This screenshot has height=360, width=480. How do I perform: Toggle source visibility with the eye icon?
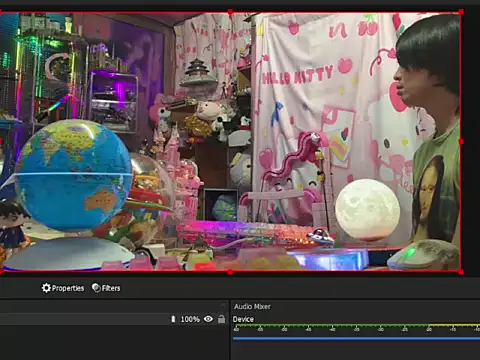208,319
